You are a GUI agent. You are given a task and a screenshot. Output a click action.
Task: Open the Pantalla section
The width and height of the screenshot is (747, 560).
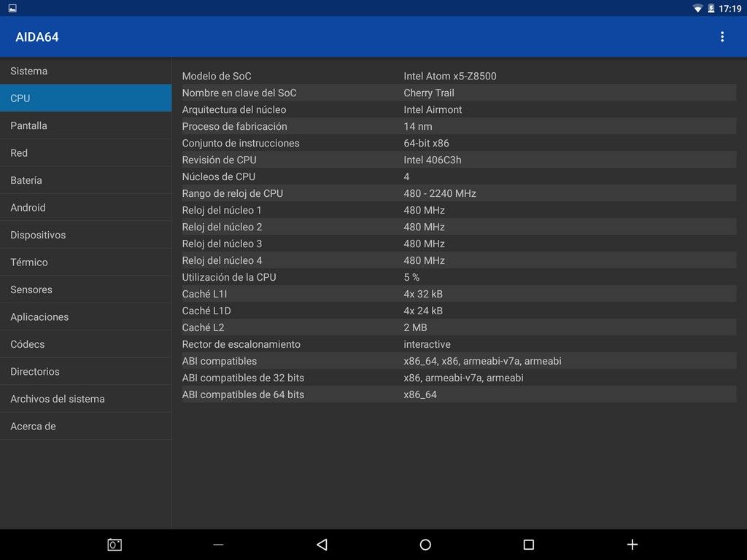(x=86, y=125)
